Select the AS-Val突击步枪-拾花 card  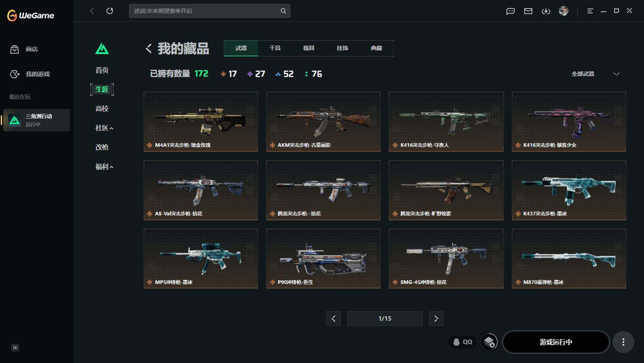201,190
